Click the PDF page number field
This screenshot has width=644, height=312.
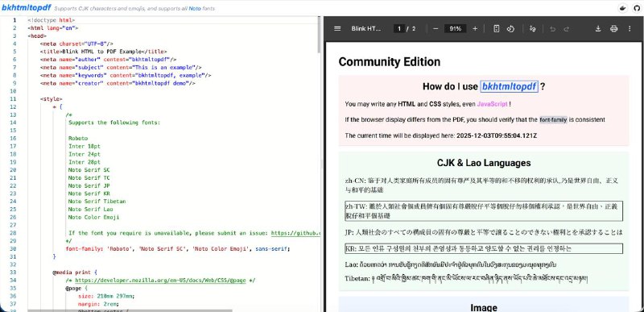(x=398, y=29)
